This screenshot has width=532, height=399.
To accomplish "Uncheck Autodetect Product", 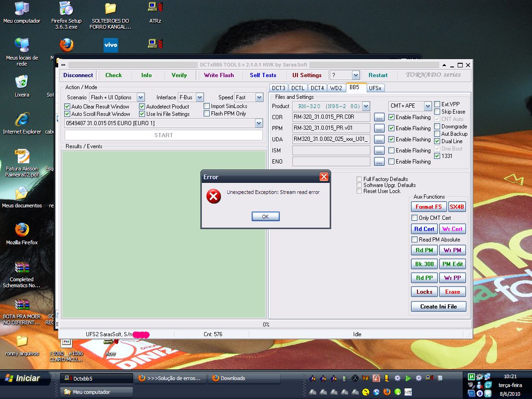I will (x=142, y=107).
